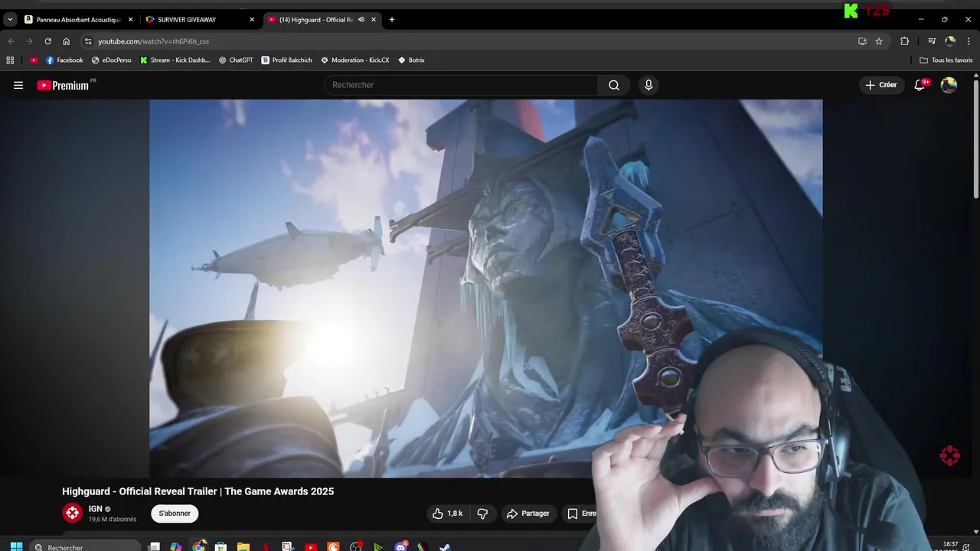Click the Highguard Official Reveal Trailer title
Screen dimensions: 980x551
[198, 491]
